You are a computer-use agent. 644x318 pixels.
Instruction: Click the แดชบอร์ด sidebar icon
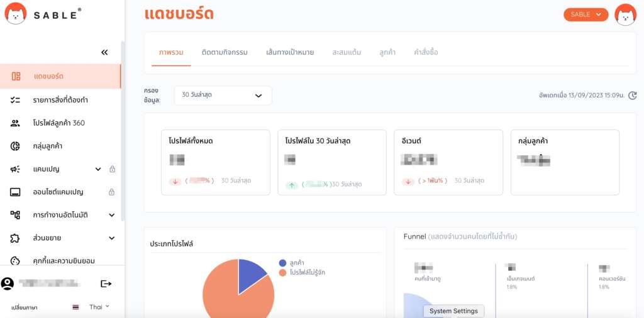tap(16, 76)
